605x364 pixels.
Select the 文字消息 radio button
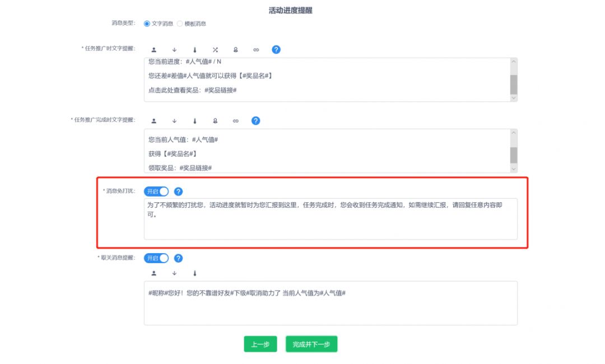click(147, 24)
